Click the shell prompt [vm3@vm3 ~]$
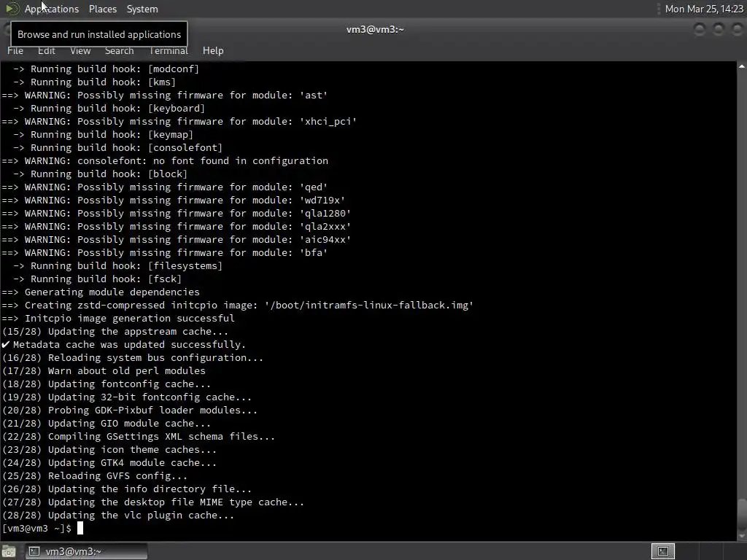The width and height of the screenshot is (747, 560). point(36,529)
